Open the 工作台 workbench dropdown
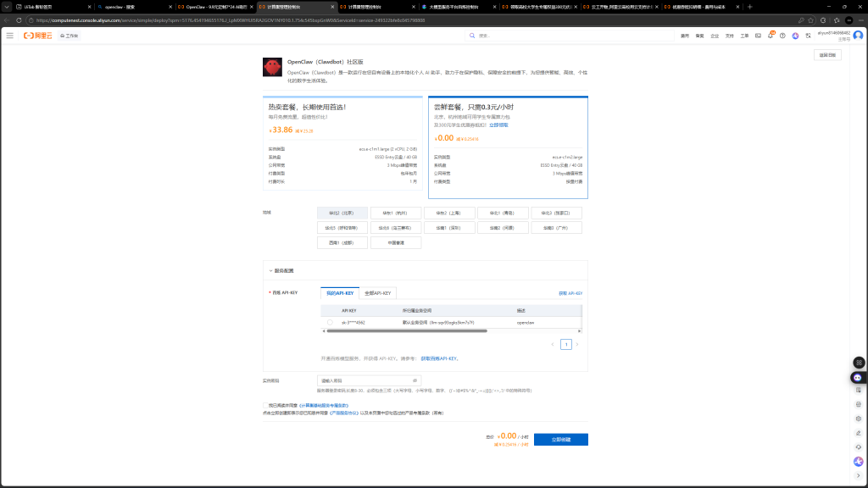 69,36
